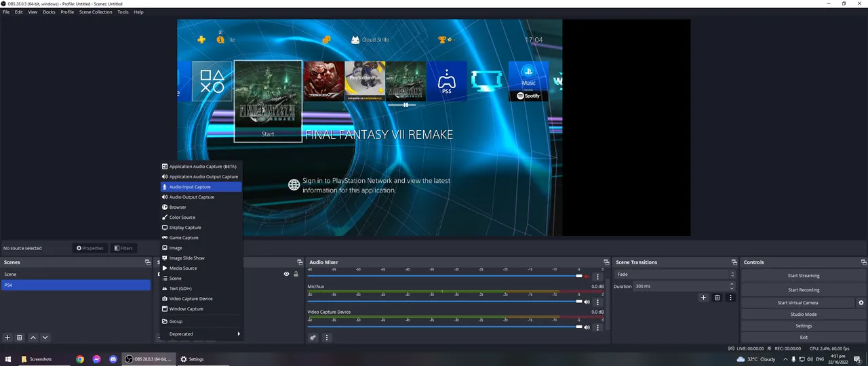
Task: Open Video Capture Device channel options menu
Action: pos(597,327)
